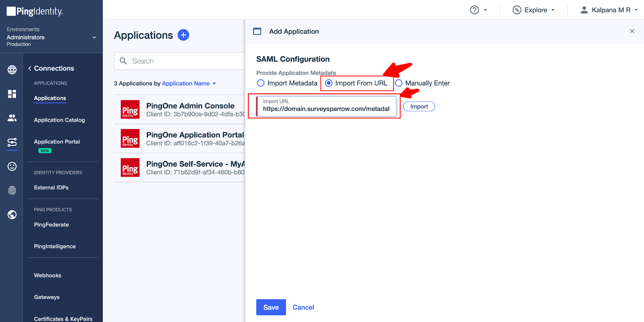644x322 pixels.
Task: Click the globe Environments icon in sidebar
Action: click(12, 70)
